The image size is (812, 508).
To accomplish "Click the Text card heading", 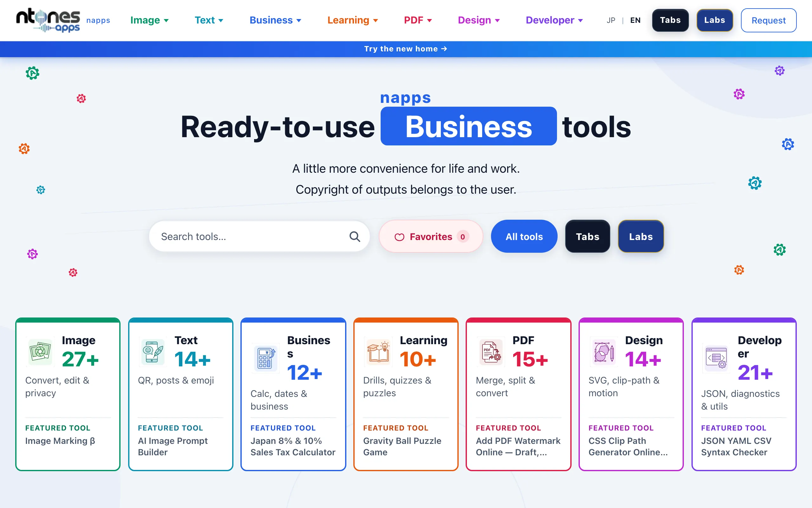I will [x=186, y=340].
